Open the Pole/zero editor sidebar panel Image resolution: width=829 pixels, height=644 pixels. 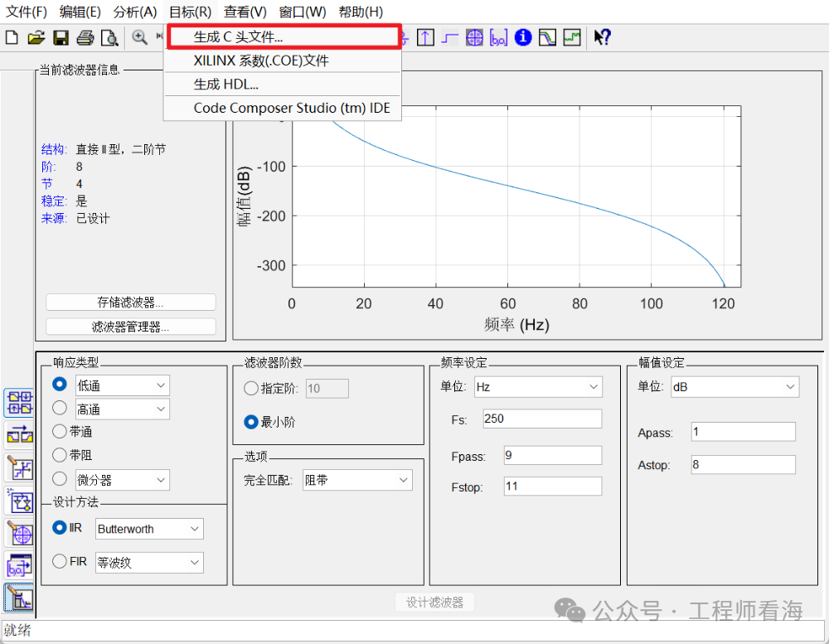(20, 534)
